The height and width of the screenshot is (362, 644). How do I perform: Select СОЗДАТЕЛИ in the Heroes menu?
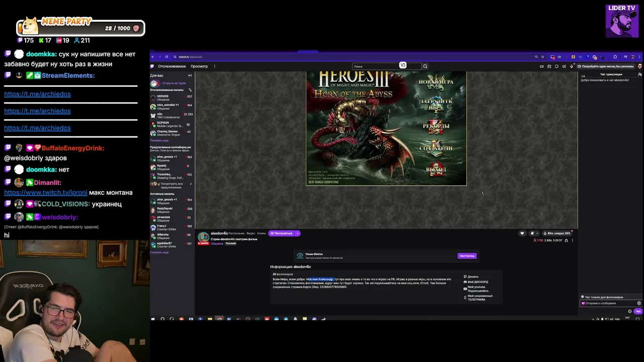[x=436, y=148]
